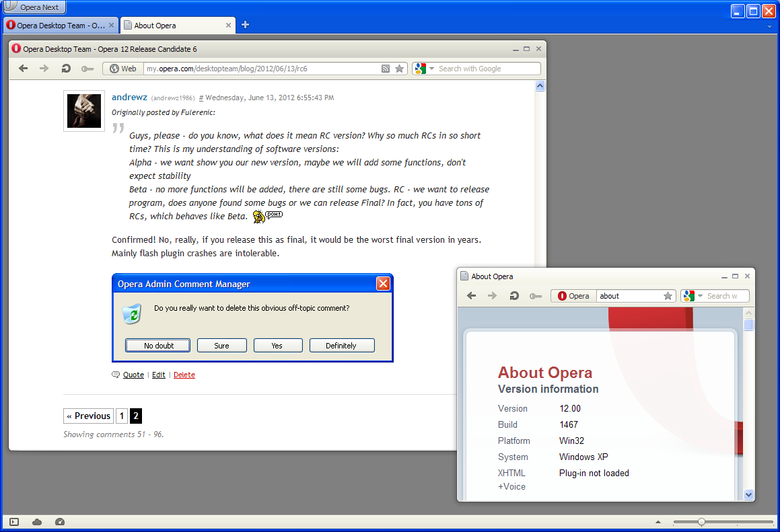Switch to the About Opera tab
The width and height of the screenshot is (780, 532).
click(x=177, y=26)
